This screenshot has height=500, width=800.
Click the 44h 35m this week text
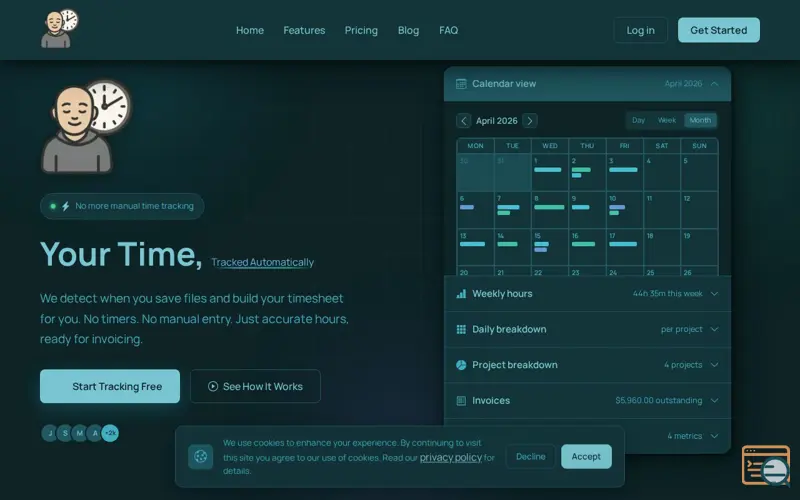667,293
